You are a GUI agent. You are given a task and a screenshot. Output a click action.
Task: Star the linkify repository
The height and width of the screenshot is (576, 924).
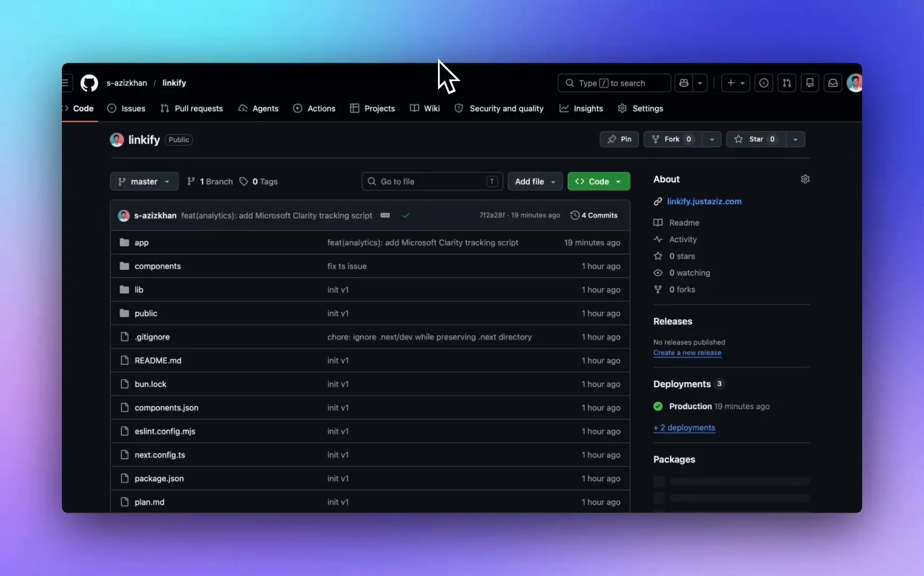click(x=756, y=139)
